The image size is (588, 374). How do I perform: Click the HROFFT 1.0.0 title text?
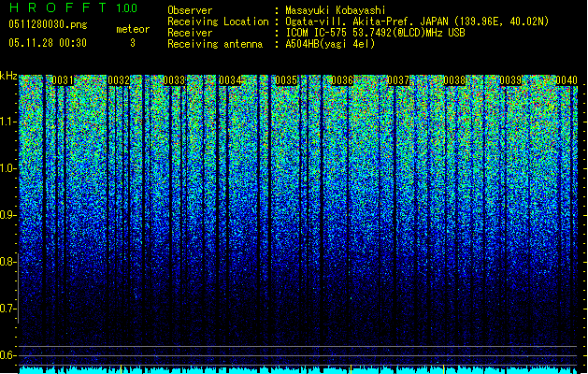73,7
